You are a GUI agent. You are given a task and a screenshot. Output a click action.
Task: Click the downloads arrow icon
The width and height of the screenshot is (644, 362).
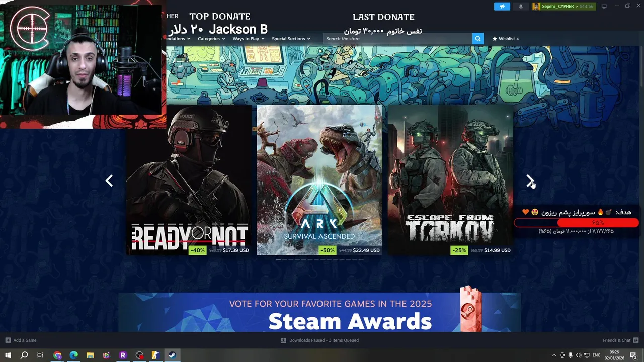[283, 340]
